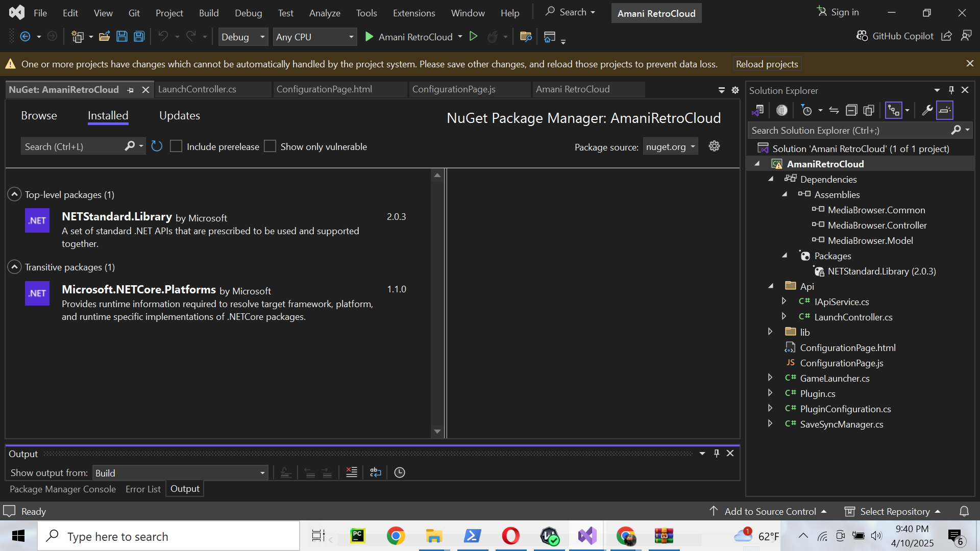Switch to the Updates tab in NuGet manager
This screenshot has height=551, width=980.
[x=180, y=115]
